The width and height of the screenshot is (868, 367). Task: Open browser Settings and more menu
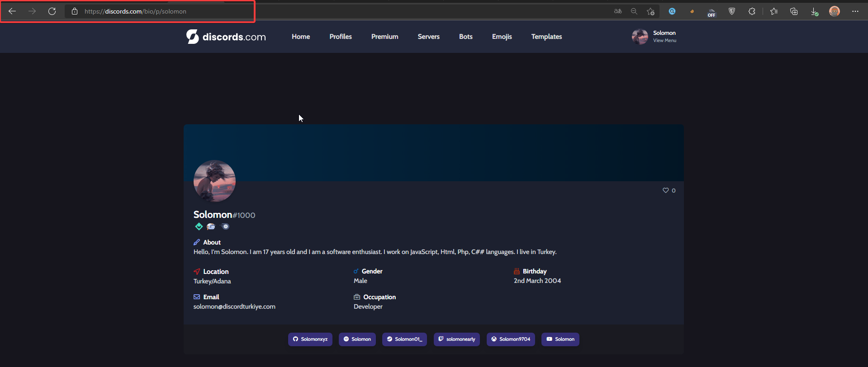point(855,11)
